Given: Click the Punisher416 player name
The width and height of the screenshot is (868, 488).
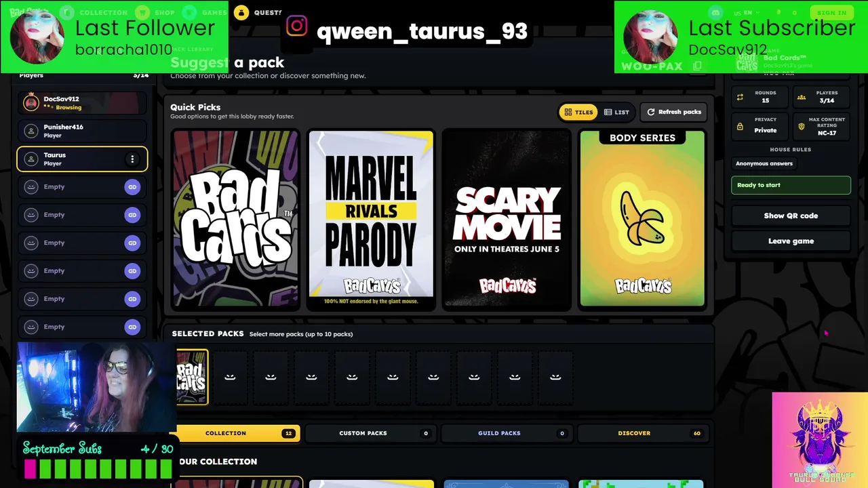Looking at the screenshot, I should point(63,127).
